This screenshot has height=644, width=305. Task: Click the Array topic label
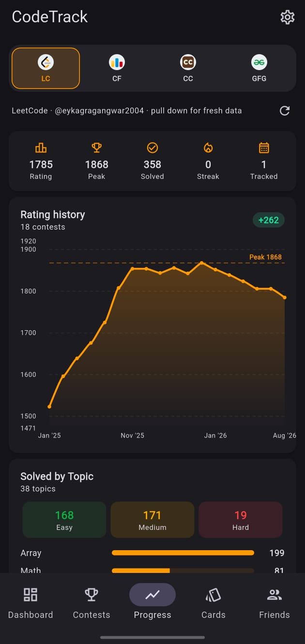pos(31,553)
